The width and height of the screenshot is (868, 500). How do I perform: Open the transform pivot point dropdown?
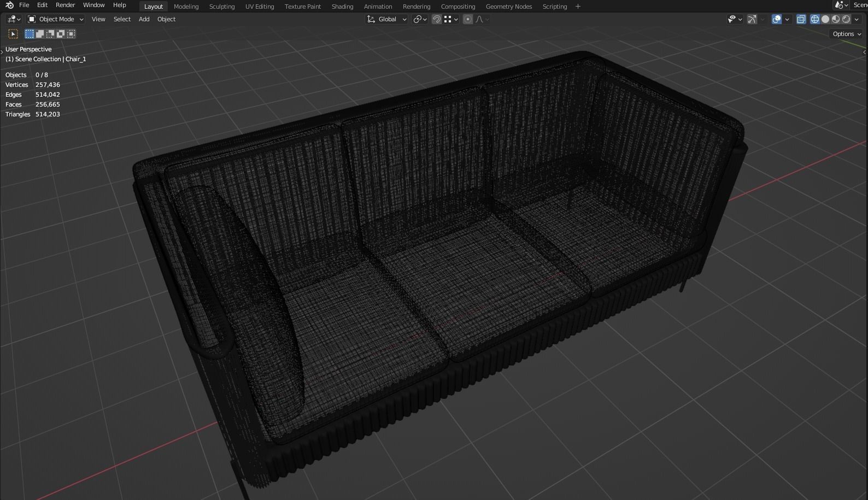tap(420, 19)
